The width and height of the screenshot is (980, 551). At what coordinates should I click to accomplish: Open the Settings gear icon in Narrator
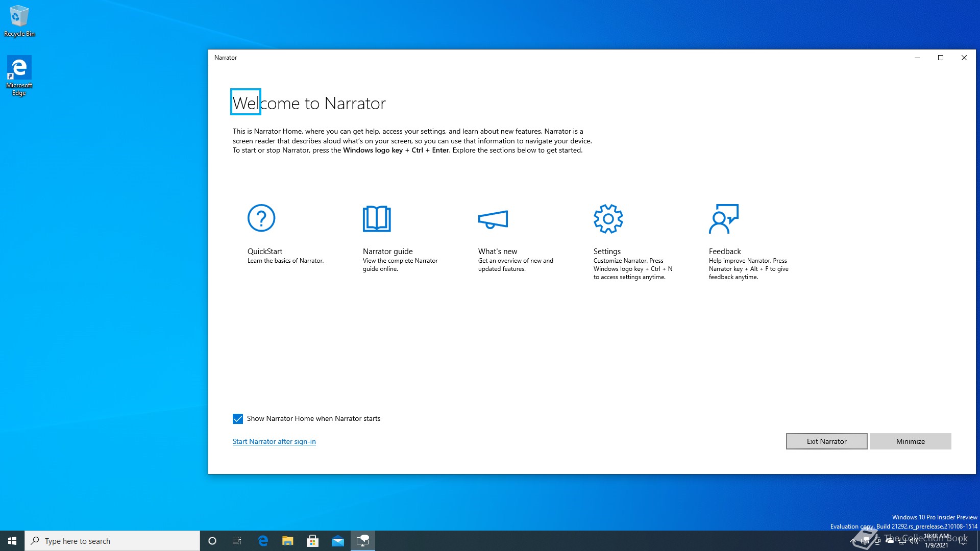click(608, 218)
